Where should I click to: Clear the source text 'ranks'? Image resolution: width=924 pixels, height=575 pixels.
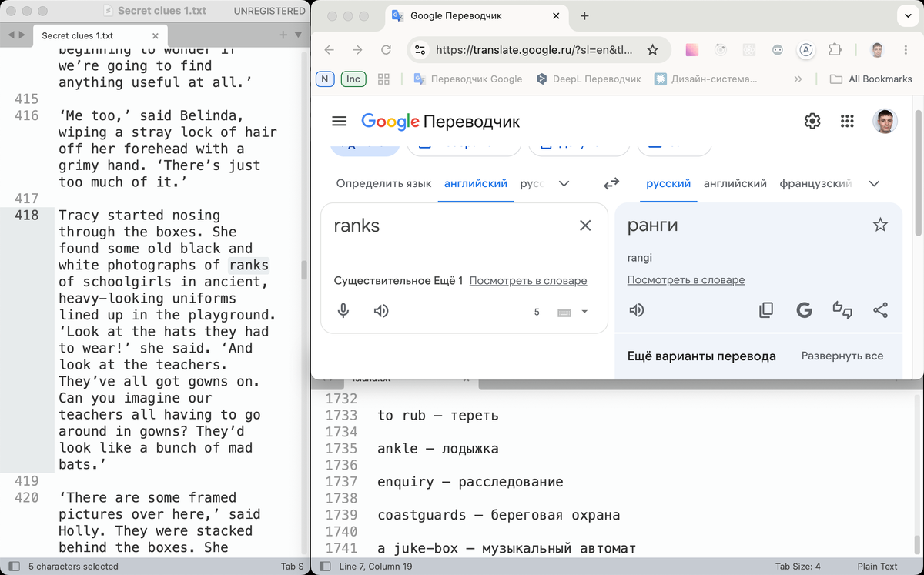[x=585, y=226]
